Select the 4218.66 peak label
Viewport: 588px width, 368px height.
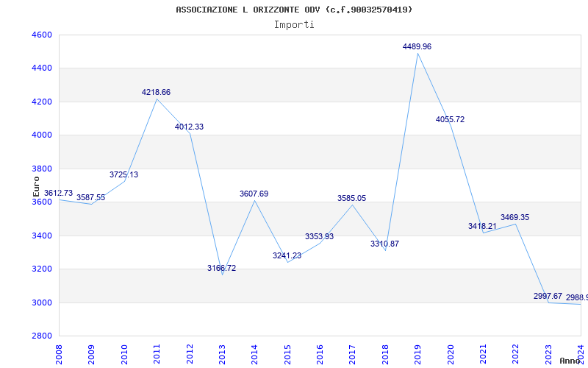click(156, 93)
